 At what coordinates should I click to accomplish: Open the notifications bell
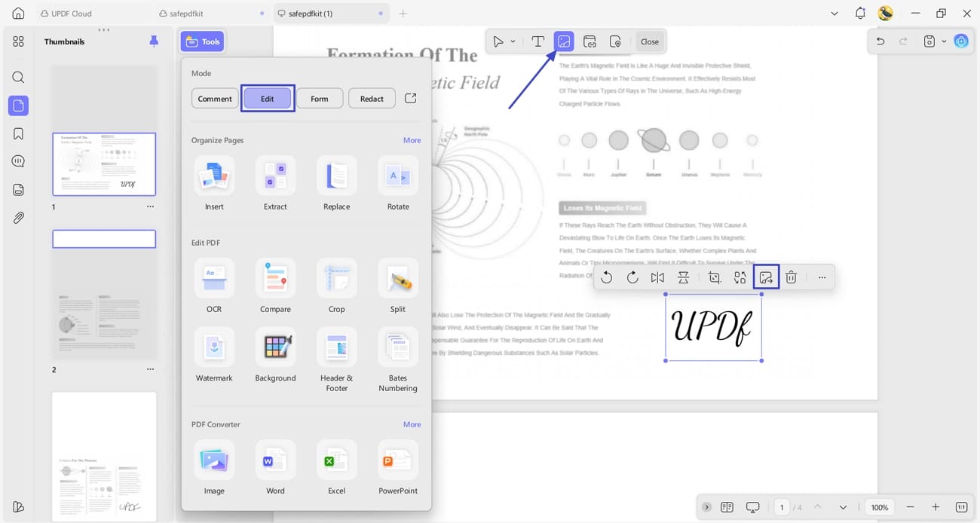860,14
